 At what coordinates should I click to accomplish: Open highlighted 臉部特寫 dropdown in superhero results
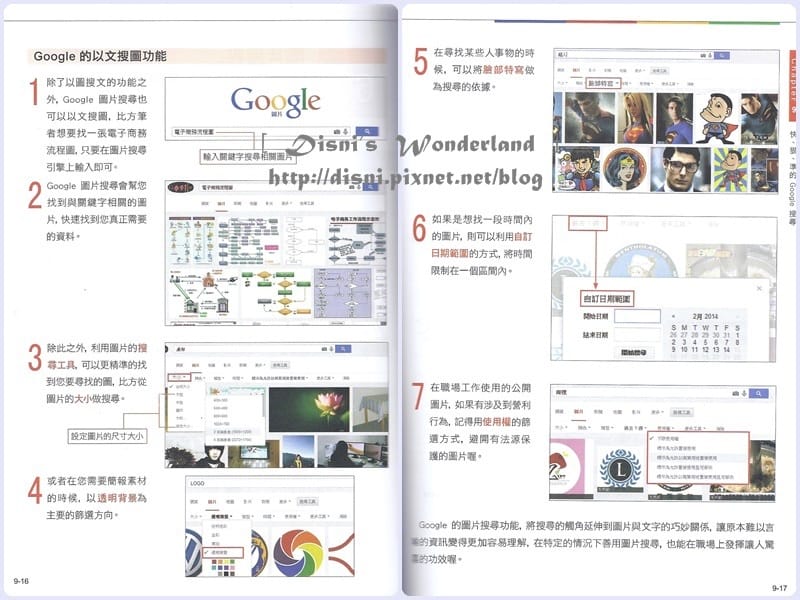point(603,83)
